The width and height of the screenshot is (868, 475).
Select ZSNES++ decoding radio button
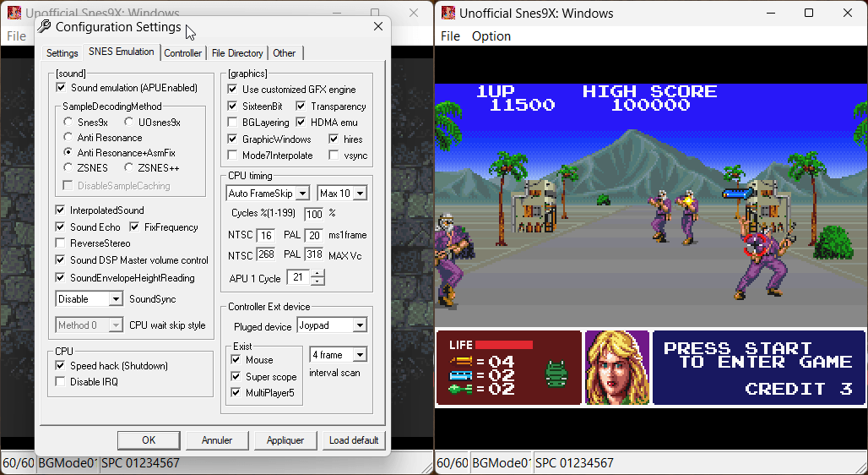pos(128,167)
